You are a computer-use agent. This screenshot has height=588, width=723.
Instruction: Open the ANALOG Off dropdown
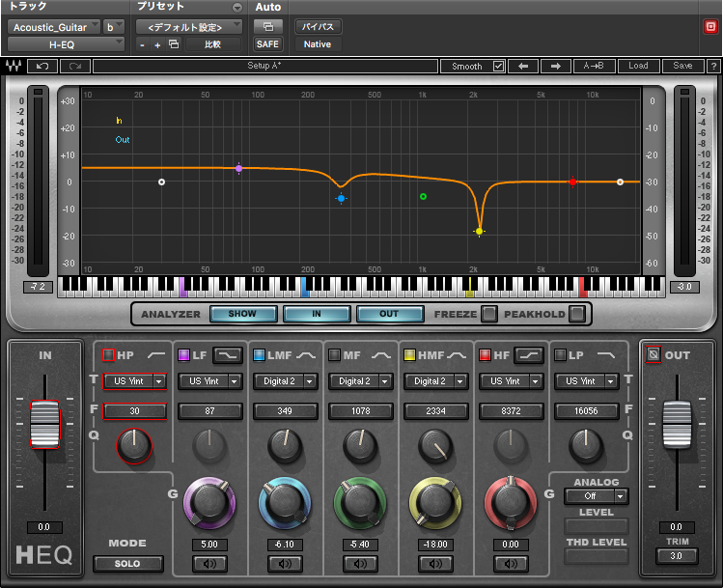(x=597, y=496)
